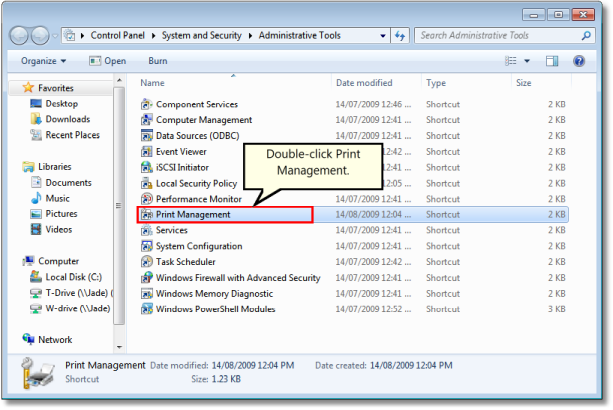
Task: Select Favorites in the navigation pane
Action: coord(48,88)
